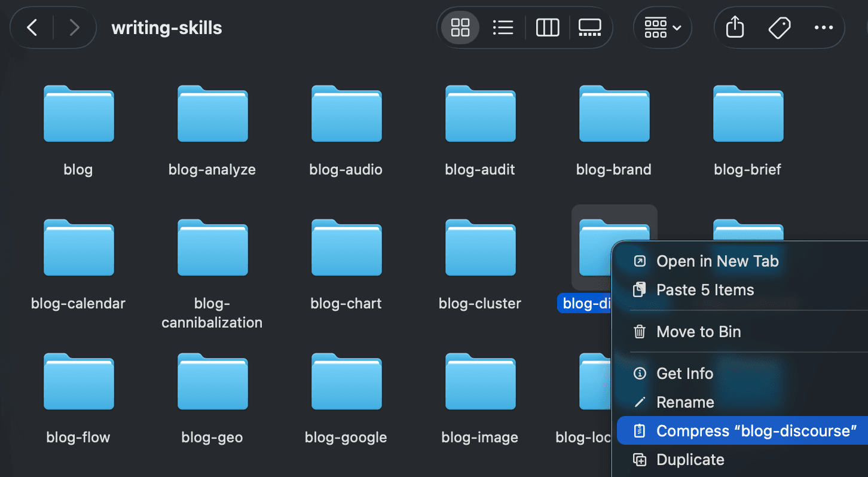Image resolution: width=868 pixels, height=477 pixels.
Task: Open the More actions ellipsis menu
Action: click(x=824, y=27)
